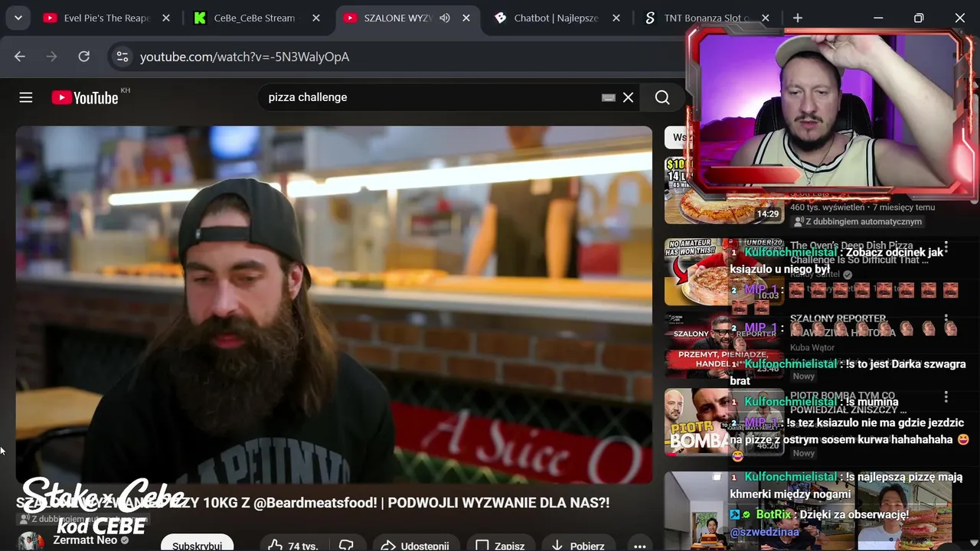Open the on-screen keyboard in search box

pyautogui.click(x=609, y=97)
